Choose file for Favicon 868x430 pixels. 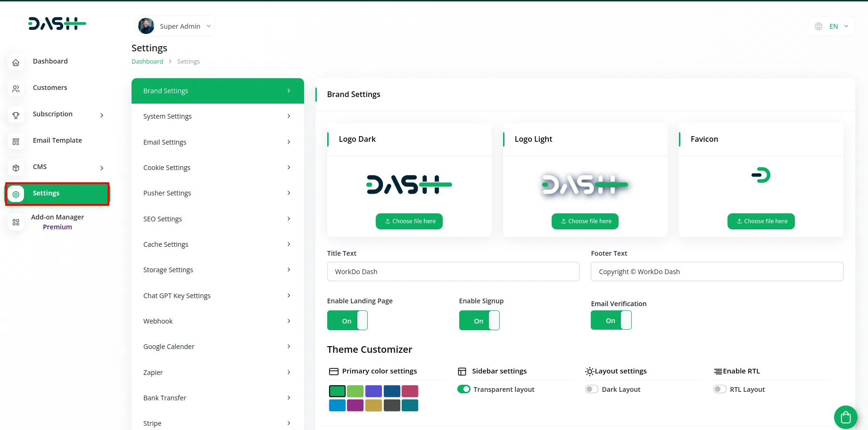[x=761, y=221]
